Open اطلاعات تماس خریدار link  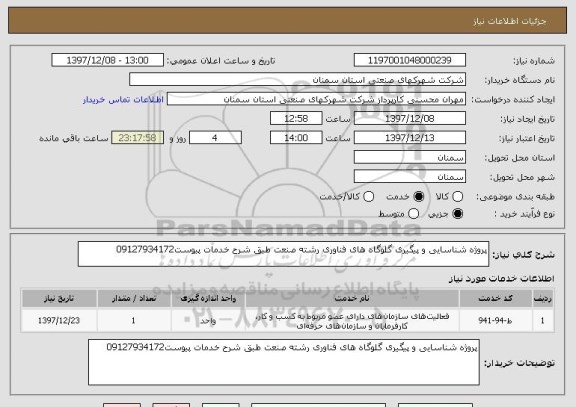pyautogui.click(x=123, y=100)
